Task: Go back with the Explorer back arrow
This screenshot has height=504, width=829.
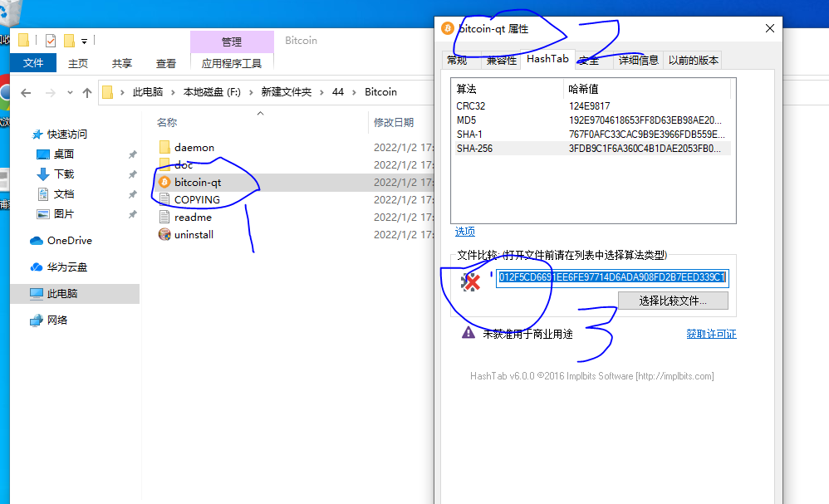Action: 26,93
